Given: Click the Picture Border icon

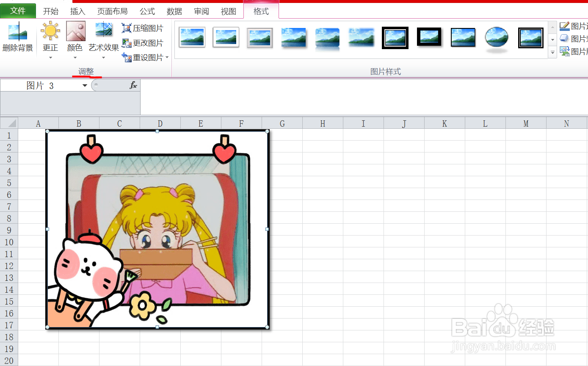Looking at the screenshot, I should pos(565,26).
